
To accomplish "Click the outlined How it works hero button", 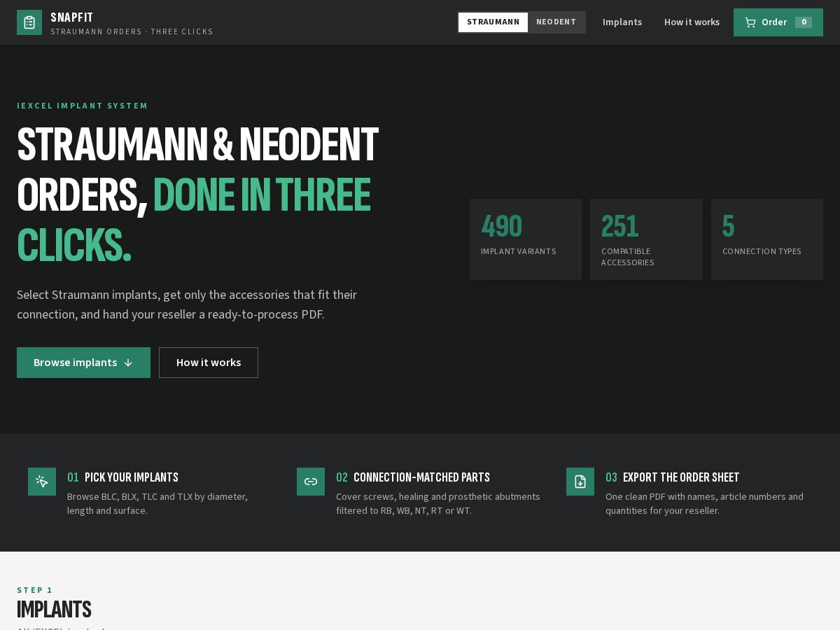I will [x=209, y=363].
